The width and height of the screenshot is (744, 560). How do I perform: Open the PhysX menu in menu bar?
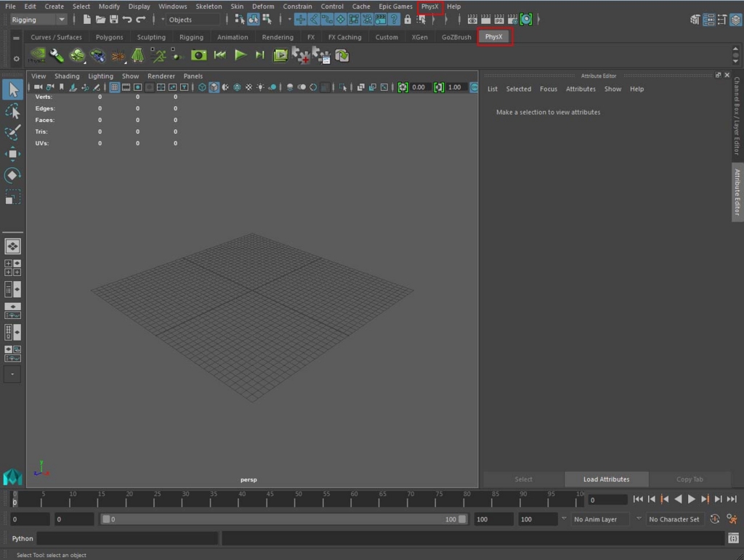(x=430, y=7)
